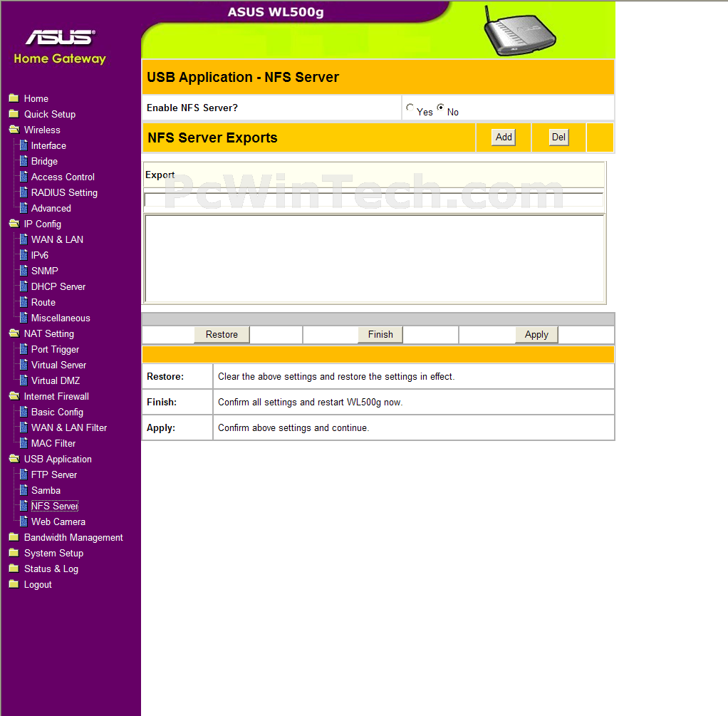Click the page icon next to Samba

24,490
